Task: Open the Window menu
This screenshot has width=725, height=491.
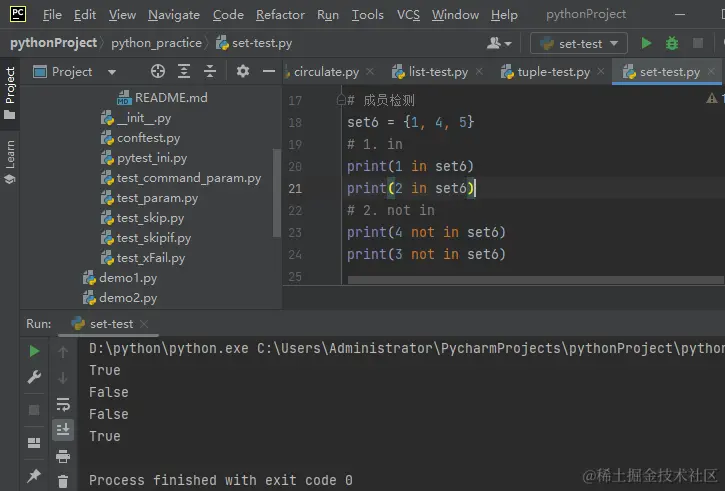Action: click(455, 15)
